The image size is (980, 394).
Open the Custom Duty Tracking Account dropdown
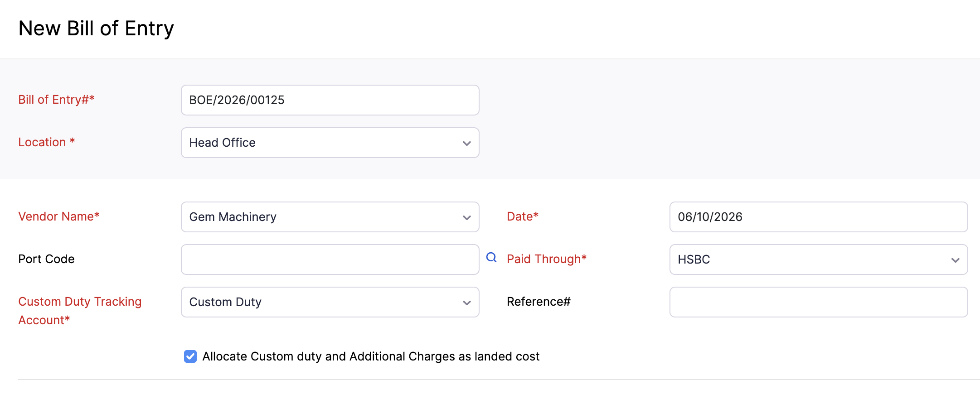330,302
